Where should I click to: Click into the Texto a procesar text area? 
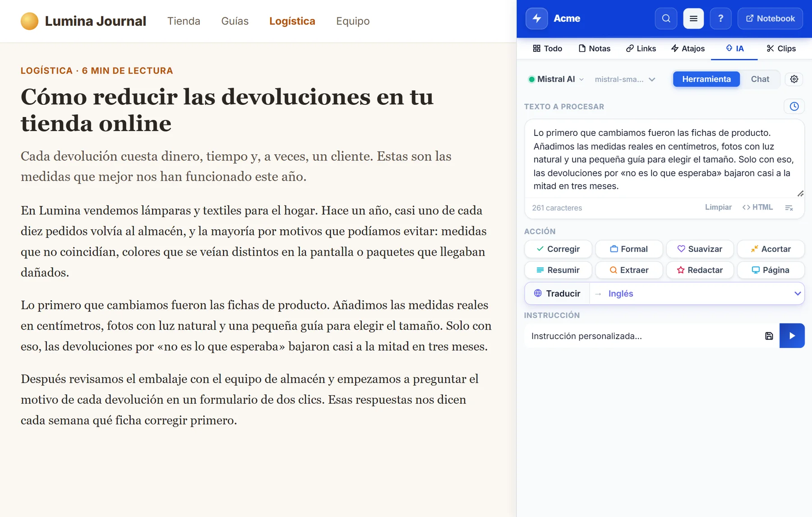tap(664, 159)
